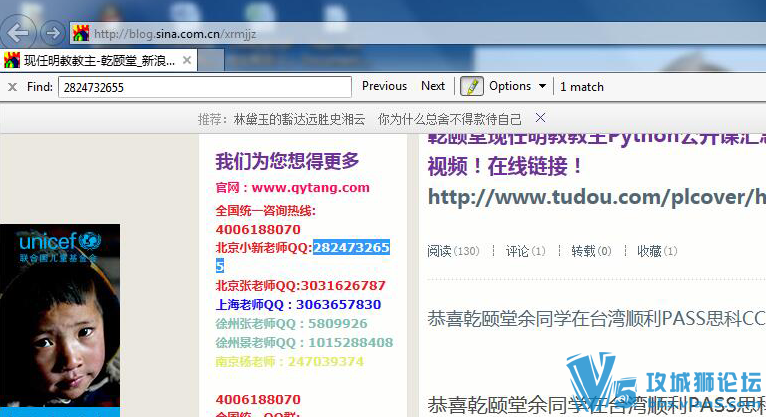Click into the Find text field
The width and height of the screenshot is (766, 417).
coord(205,87)
